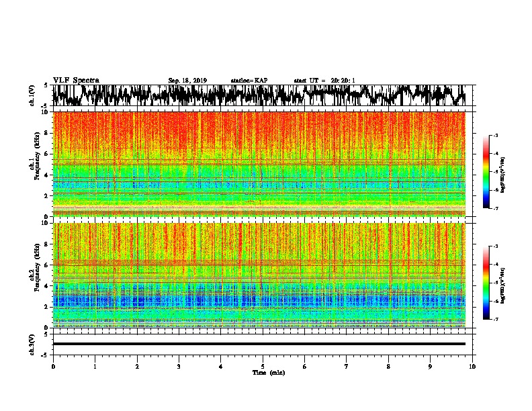The width and height of the screenshot is (532, 411).
Task: Click the "10" kHz tick on ch.1 frequency axis
Action: point(45,112)
